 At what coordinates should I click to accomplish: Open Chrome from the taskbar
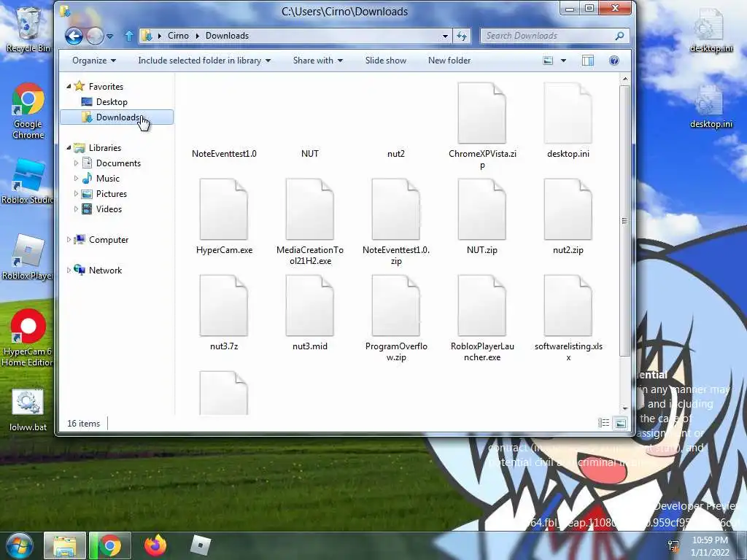(111, 545)
